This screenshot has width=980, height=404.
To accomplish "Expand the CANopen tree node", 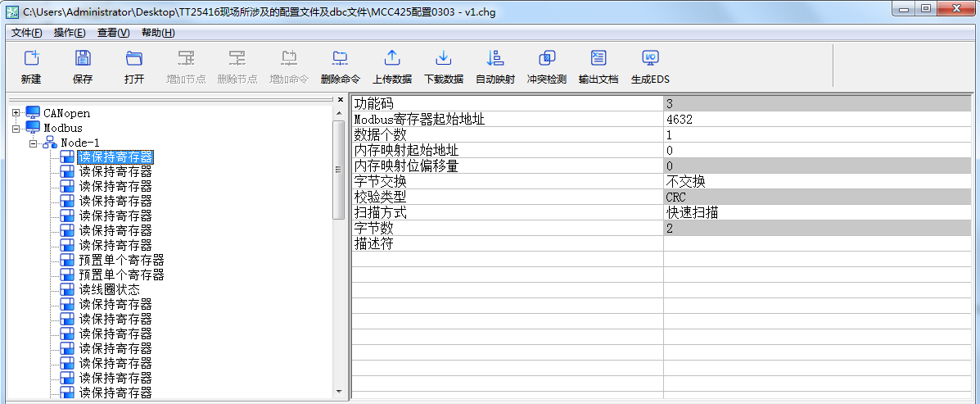I will click(x=16, y=113).
